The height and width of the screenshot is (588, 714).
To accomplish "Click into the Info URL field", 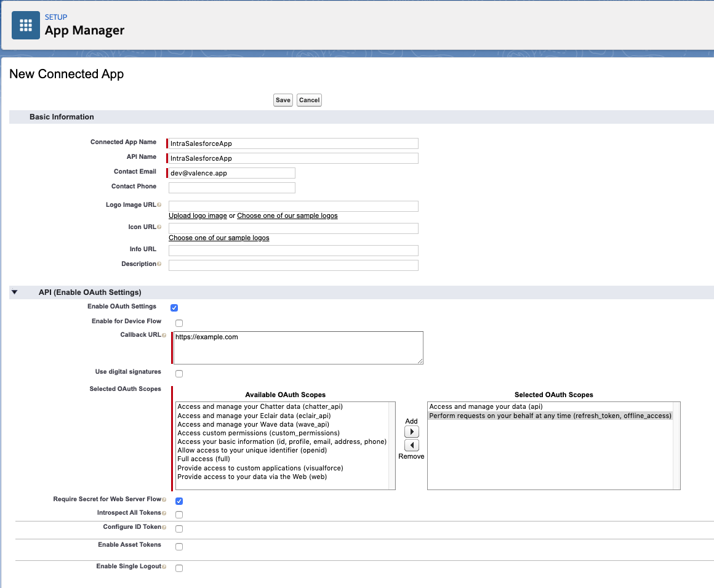I will pyautogui.click(x=293, y=251).
